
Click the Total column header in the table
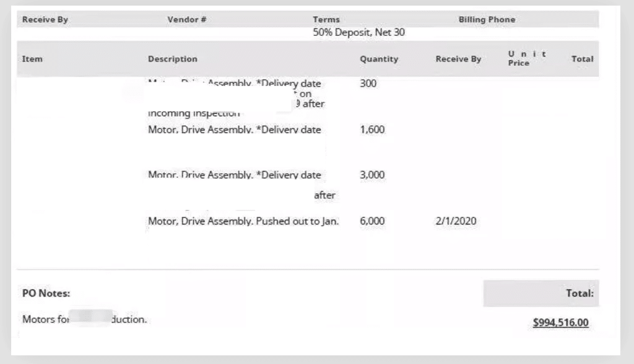point(582,59)
